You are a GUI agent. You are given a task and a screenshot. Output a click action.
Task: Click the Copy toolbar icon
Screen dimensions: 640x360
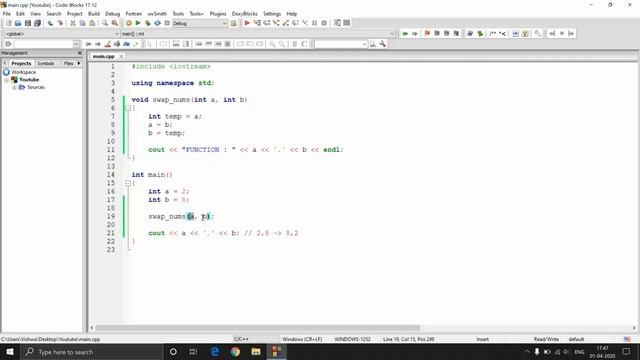[82, 23]
